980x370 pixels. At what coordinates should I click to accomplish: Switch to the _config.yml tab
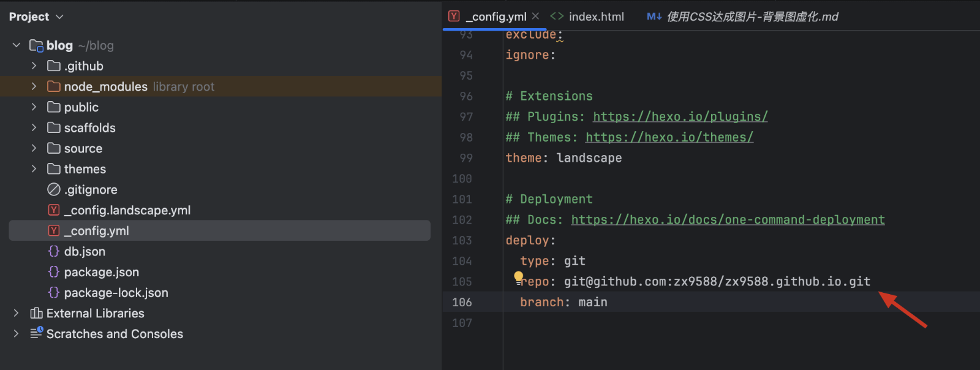[x=496, y=17]
